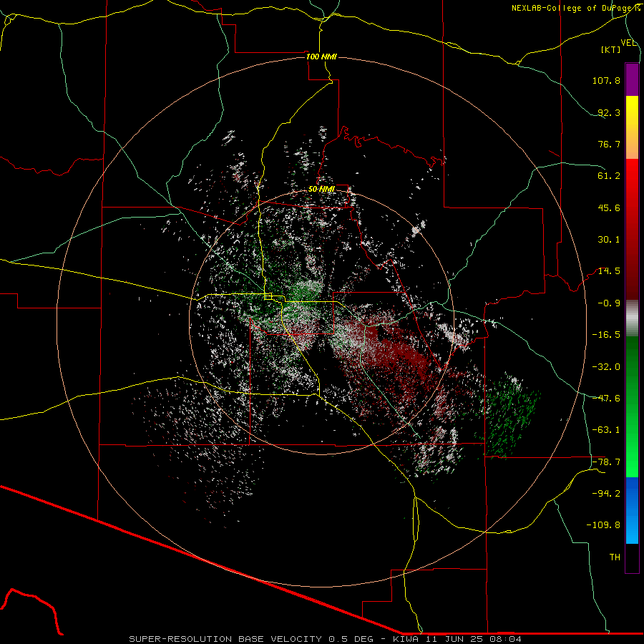Click the -94.2 velocity scale value
The image size is (644, 644).
606,494
